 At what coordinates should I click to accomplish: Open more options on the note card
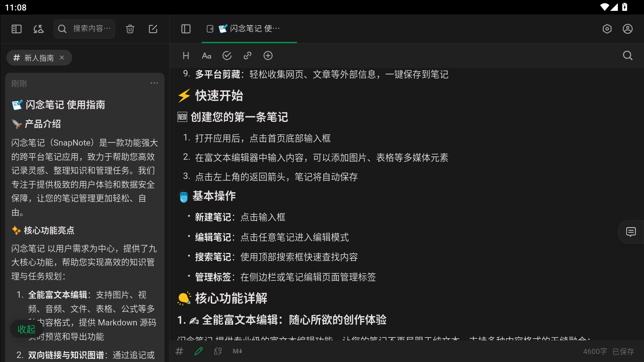click(x=154, y=83)
